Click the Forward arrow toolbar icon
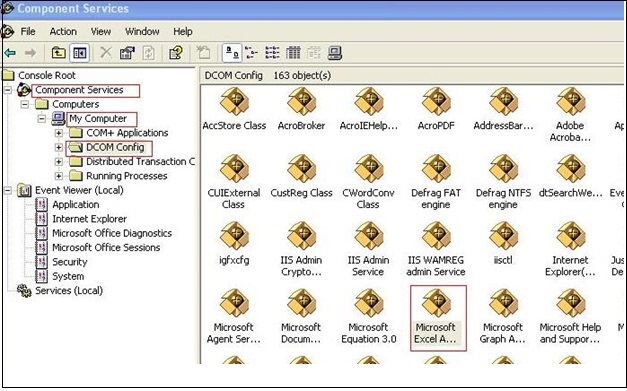This screenshot has height=391, width=627. [x=30, y=53]
